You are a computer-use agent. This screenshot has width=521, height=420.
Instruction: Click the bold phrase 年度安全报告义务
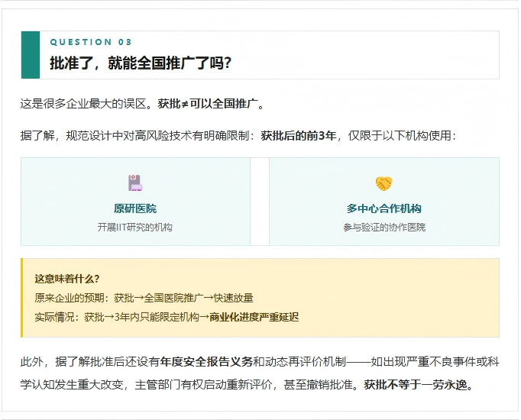click(206, 361)
